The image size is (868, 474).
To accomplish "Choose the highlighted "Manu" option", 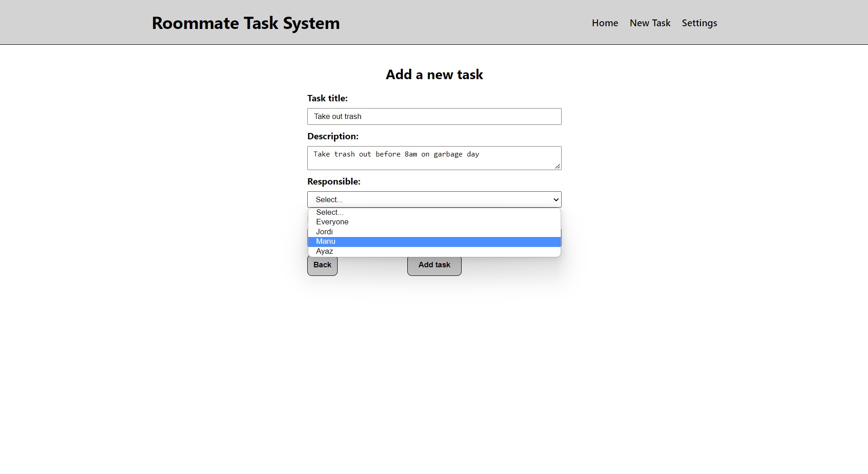I will click(326, 242).
